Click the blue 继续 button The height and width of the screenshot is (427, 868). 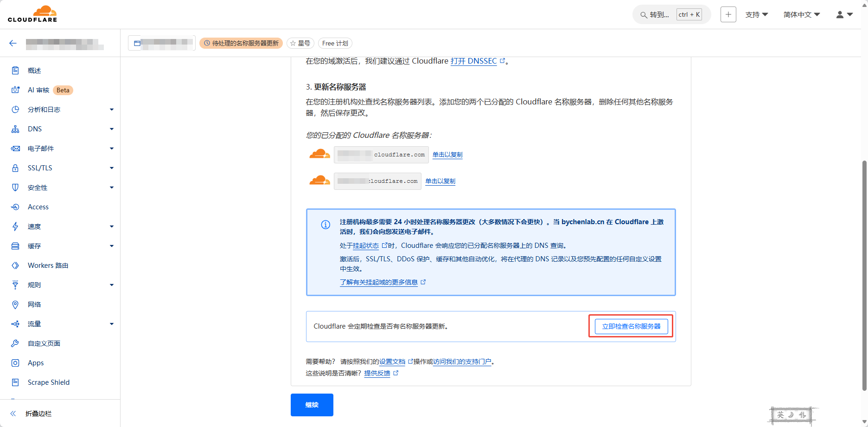pyautogui.click(x=312, y=405)
